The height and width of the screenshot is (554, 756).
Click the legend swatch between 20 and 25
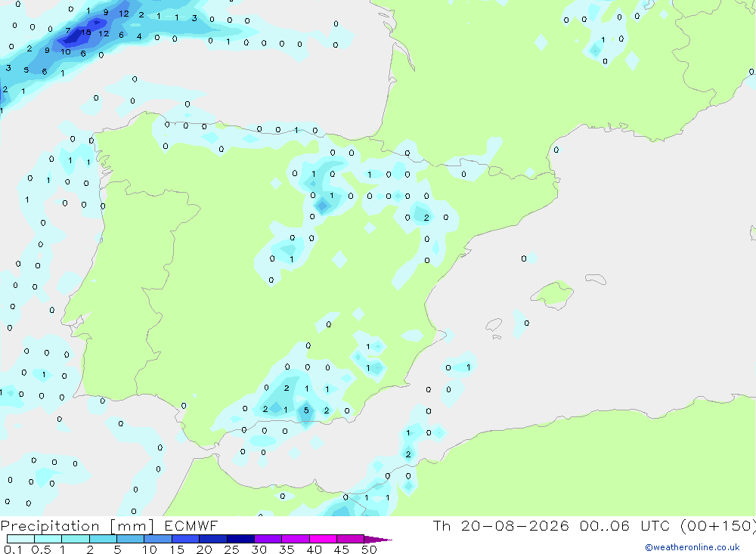point(213,539)
